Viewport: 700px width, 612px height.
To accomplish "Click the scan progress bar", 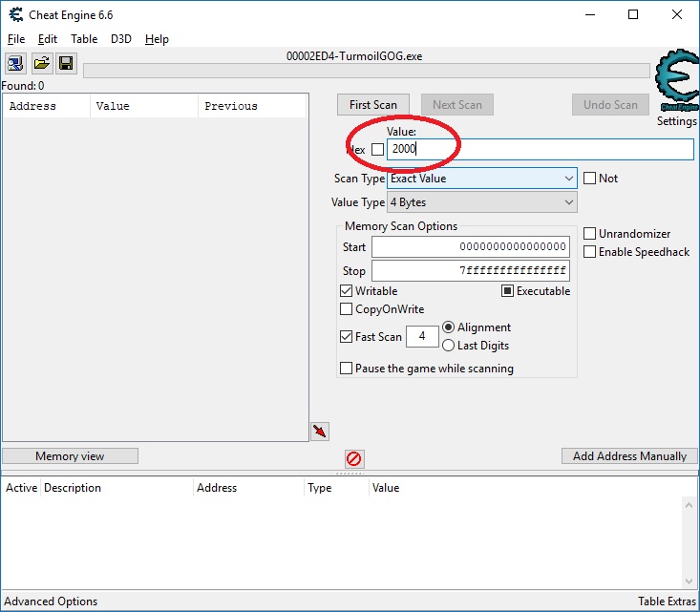I will point(367,71).
